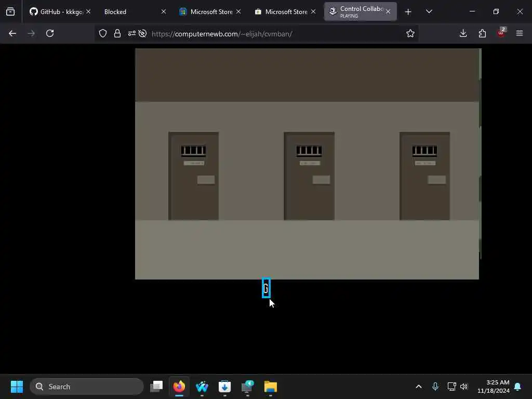Open Task View on taskbar
The height and width of the screenshot is (399, 532).
pyautogui.click(x=156, y=387)
